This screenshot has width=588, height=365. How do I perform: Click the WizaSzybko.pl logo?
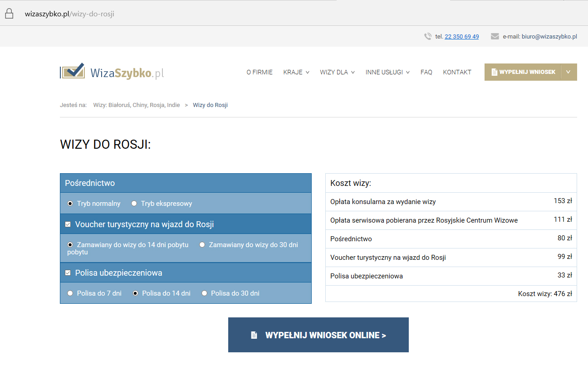112,72
